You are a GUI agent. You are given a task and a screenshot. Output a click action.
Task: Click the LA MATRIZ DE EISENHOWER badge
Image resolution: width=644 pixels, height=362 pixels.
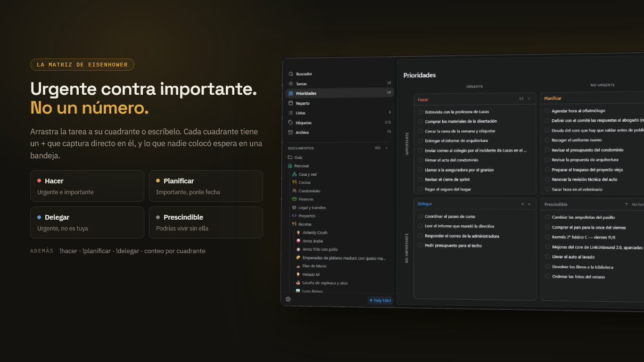pos(82,65)
